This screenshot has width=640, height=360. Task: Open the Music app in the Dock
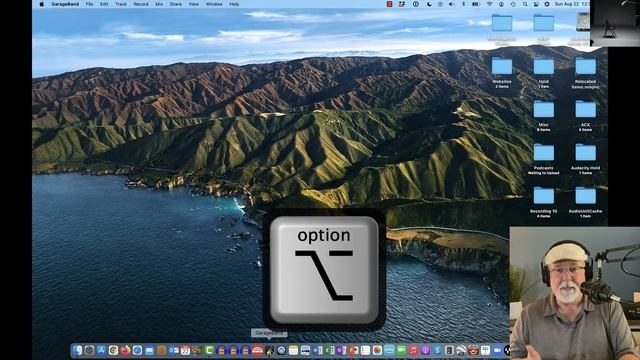coord(413,350)
